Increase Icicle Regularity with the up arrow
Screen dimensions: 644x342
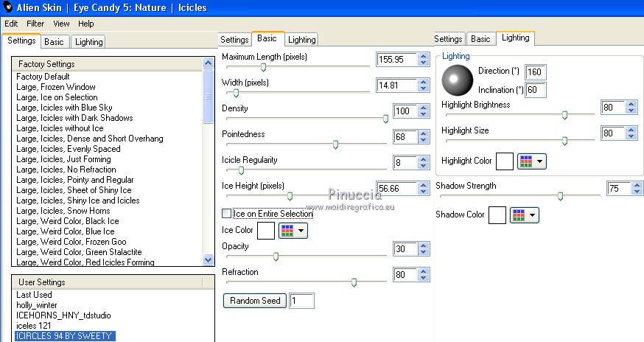[424, 159]
